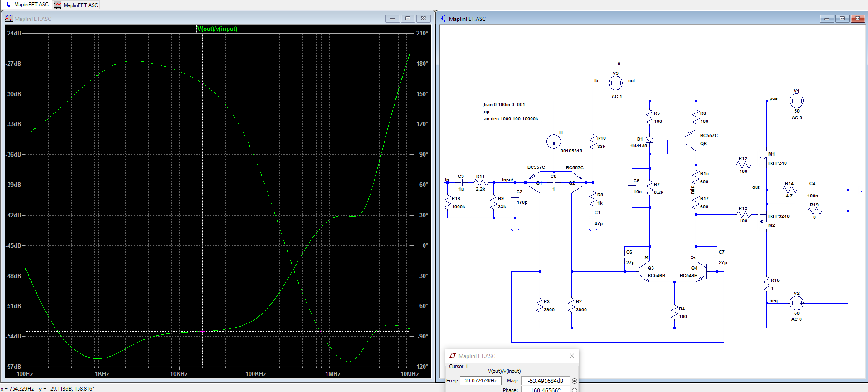Click the 'mid' net label between R15 and R17
The image size is (868, 392).
click(692, 190)
